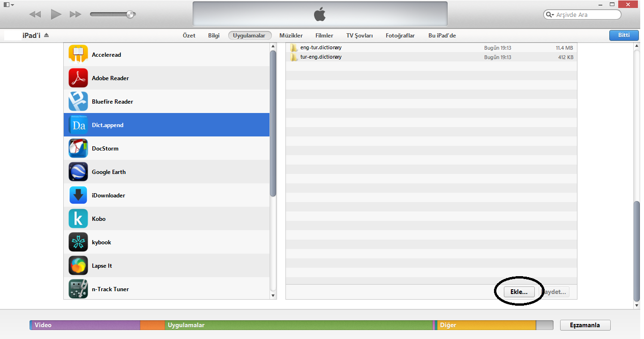Select the Kobo app icon

pos(78,218)
